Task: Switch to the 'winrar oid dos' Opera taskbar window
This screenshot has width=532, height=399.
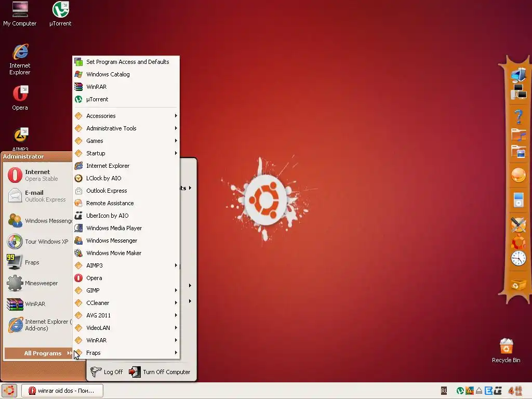Action: click(62, 391)
